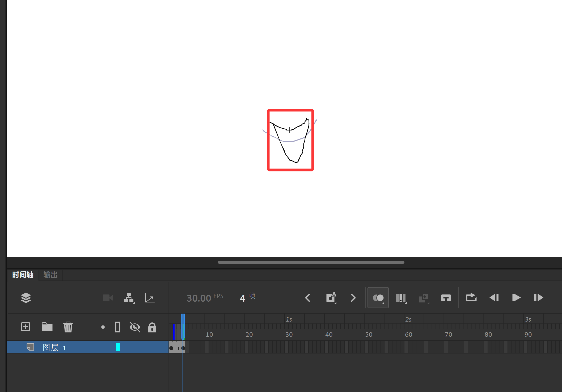Delete the selected layer with trash icon

68,327
